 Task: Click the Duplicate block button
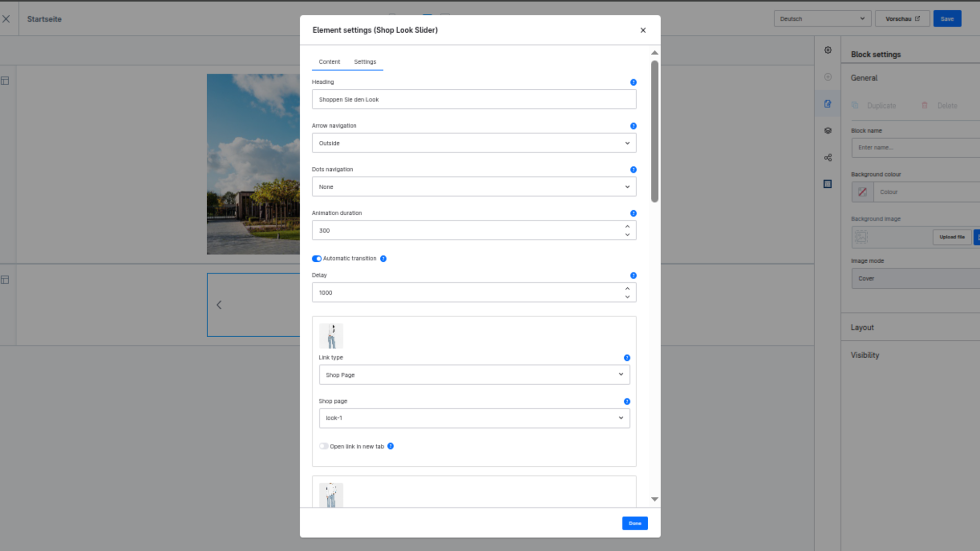[x=874, y=106]
